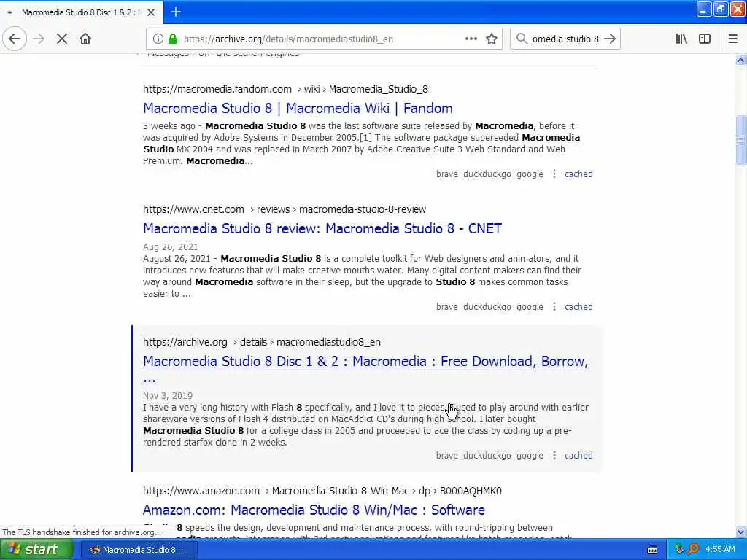Viewport: 747px width, 560px height.
Task: Click the green shield tray icon
Action: [x=679, y=550]
